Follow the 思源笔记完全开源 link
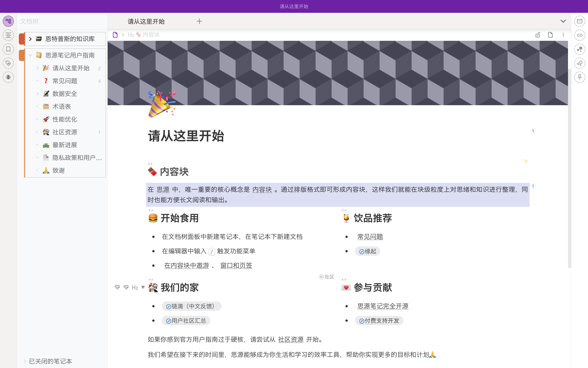This screenshot has height=368, width=588. [383, 306]
